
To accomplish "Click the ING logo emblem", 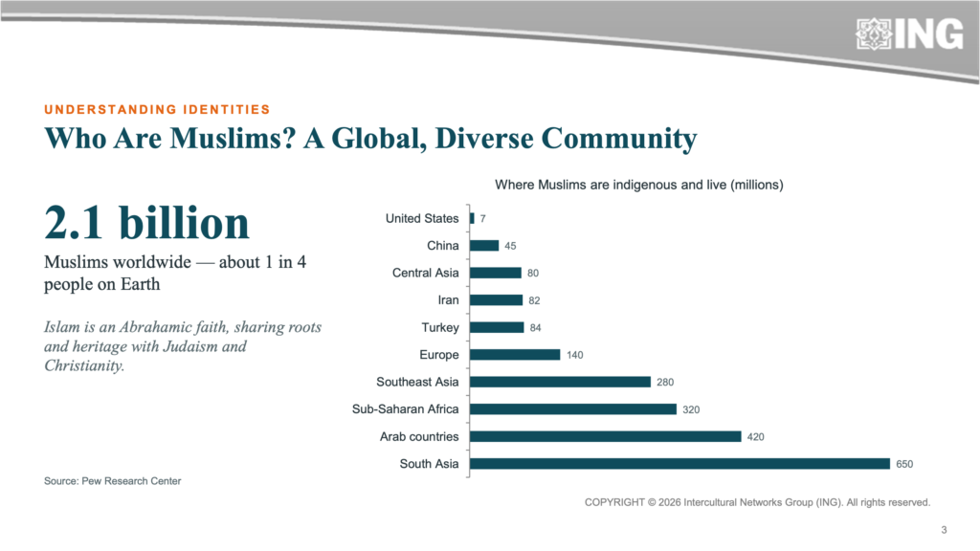I will (x=874, y=33).
